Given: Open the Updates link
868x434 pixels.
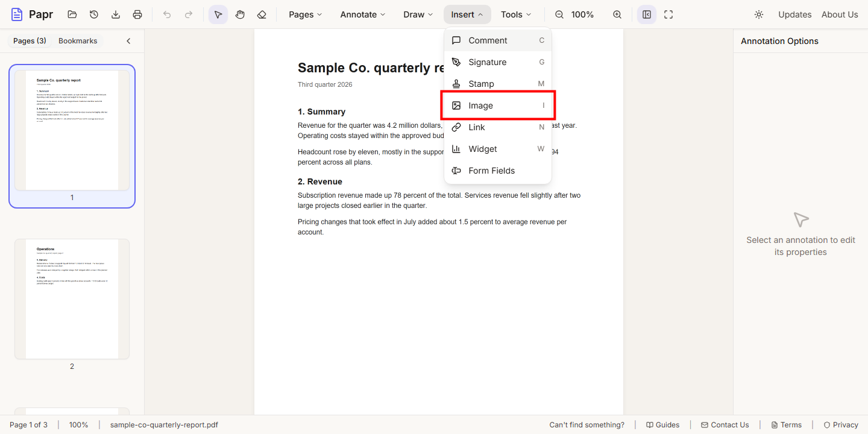Looking at the screenshot, I should tap(795, 14).
